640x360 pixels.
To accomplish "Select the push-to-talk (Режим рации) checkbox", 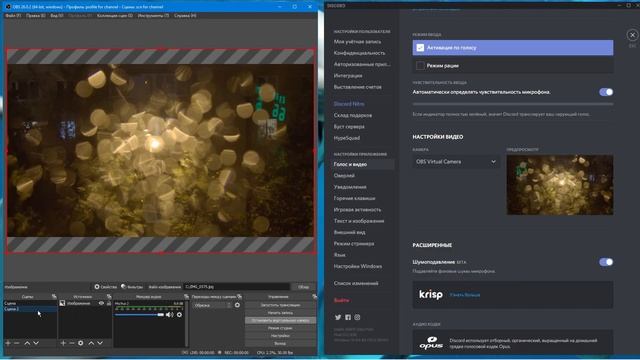I will [420, 65].
